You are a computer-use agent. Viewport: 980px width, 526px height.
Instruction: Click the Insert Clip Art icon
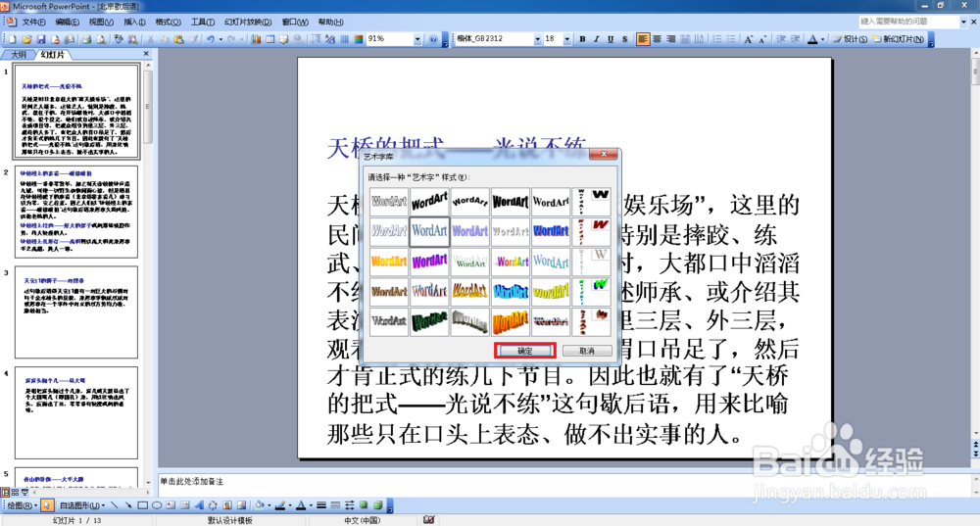point(227,505)
